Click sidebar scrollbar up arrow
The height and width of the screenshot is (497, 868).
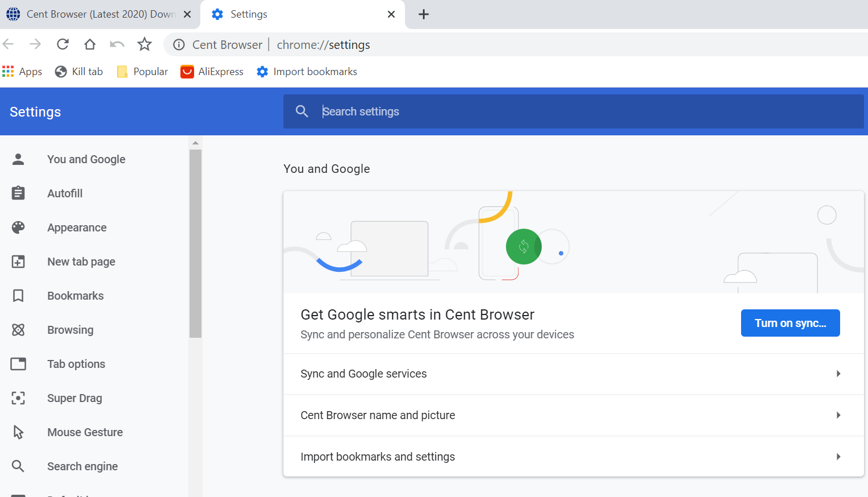click(195, 143)
